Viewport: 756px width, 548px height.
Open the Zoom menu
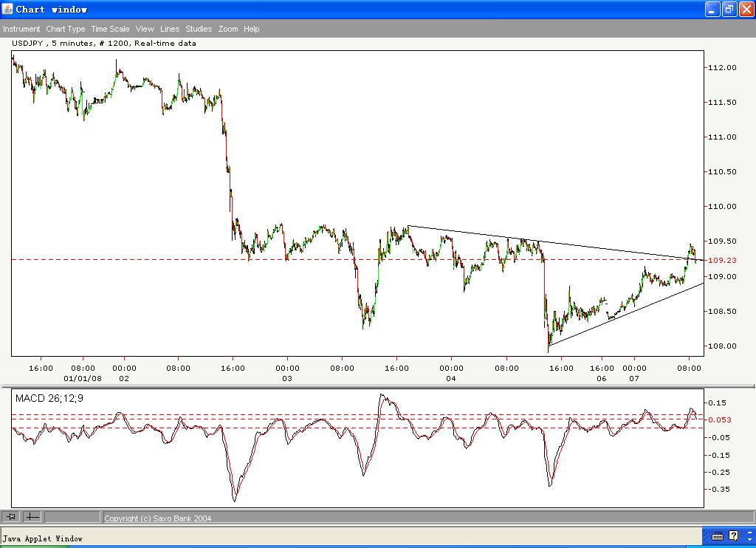pos(228,29)
